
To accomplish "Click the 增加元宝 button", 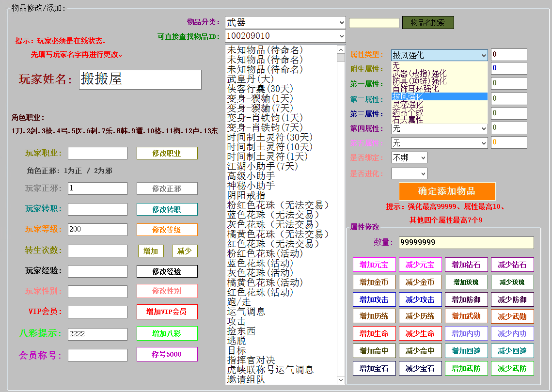I will (374, 265).
